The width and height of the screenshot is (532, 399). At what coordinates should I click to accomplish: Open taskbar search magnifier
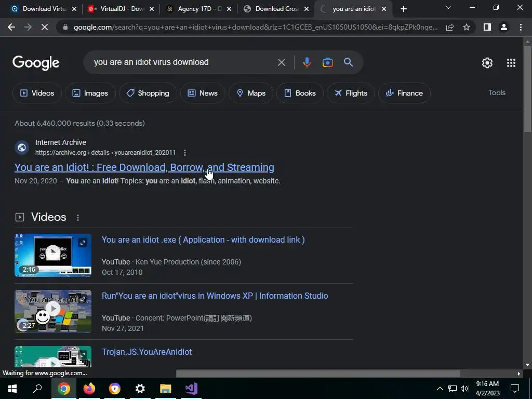tap(37, 389)
